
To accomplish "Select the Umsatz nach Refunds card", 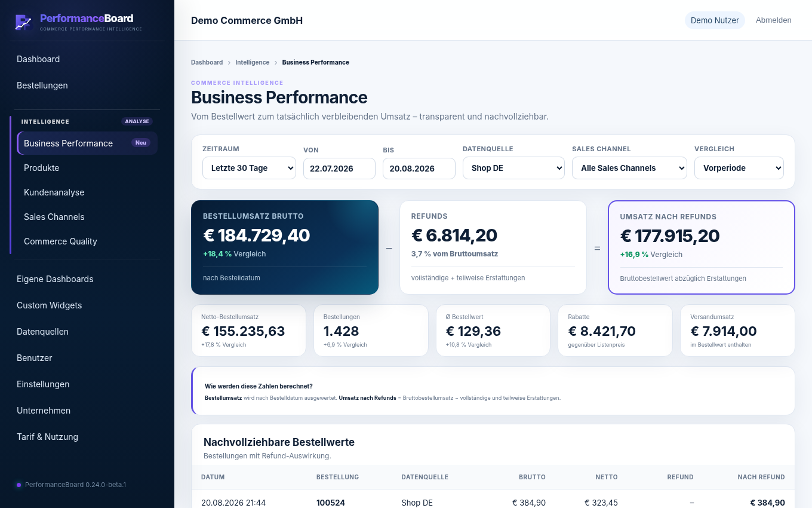I will point(702,247).
